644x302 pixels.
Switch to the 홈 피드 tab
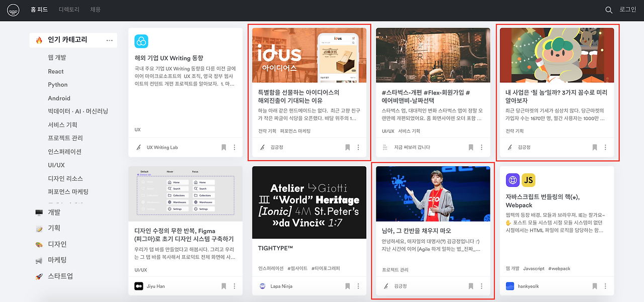[x=40, y=10]
